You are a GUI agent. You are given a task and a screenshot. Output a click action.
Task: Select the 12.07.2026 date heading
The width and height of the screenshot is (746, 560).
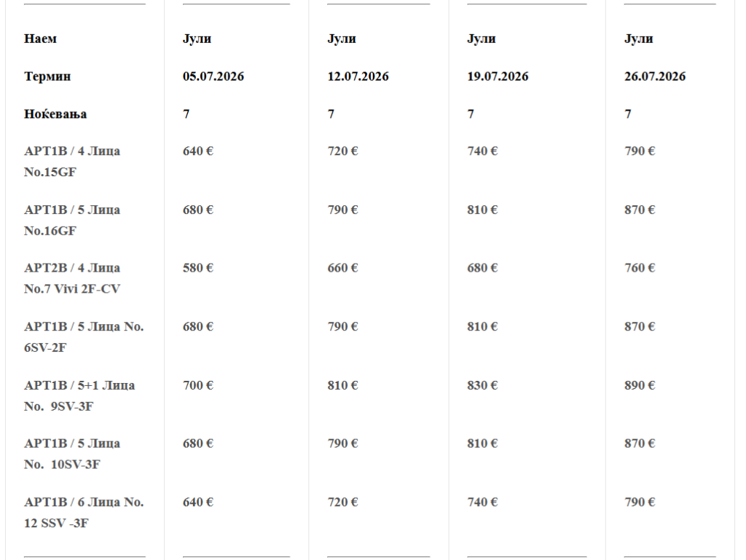tap(358, 76)
